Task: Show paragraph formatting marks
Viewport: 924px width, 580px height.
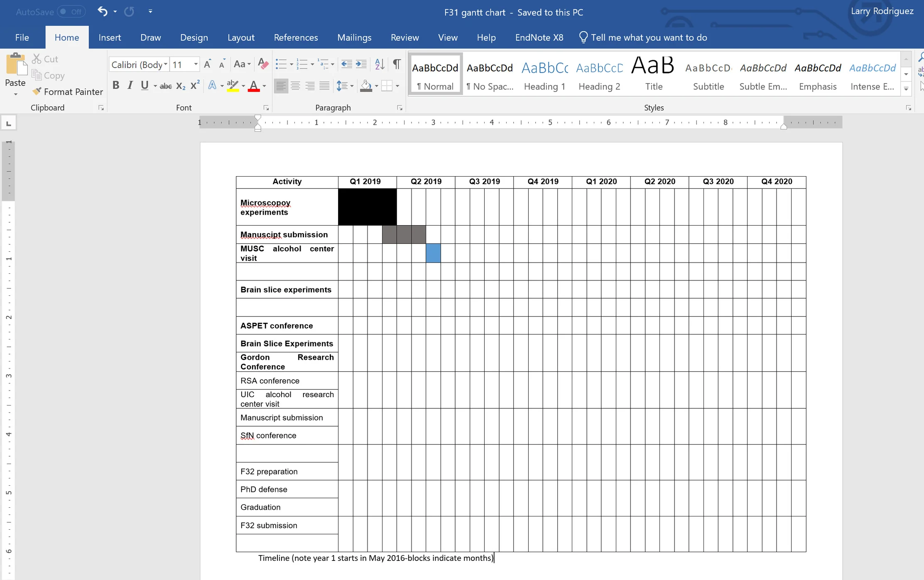Action: (x=397, y=64)
